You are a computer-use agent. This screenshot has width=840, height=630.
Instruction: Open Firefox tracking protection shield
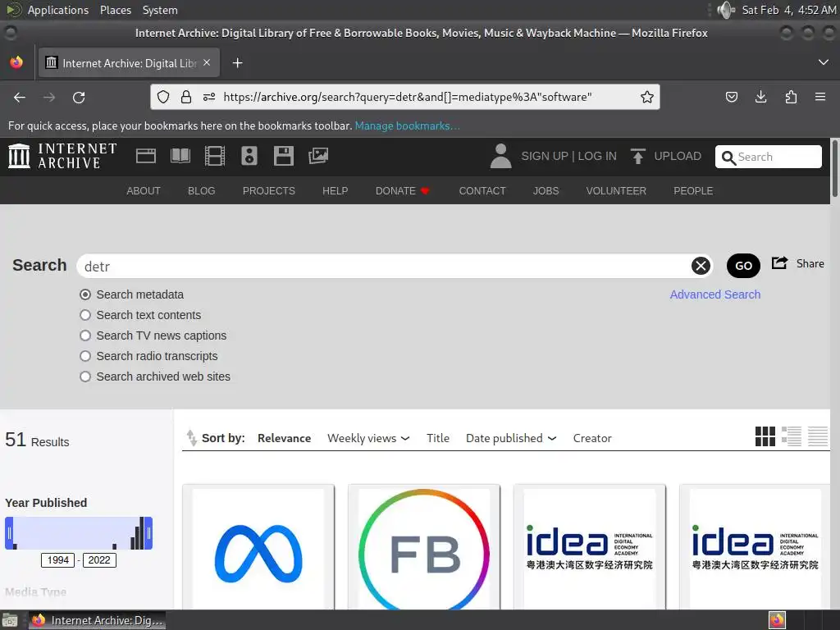click(163, 97)
